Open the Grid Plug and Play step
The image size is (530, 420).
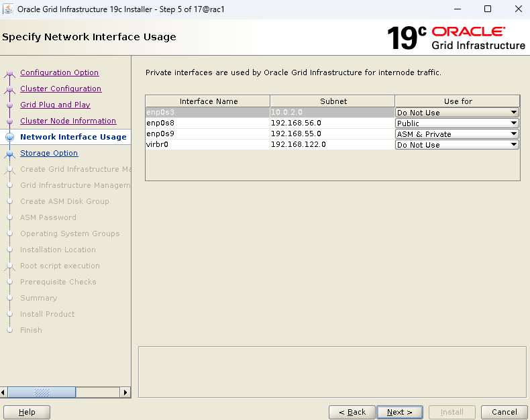55,105
